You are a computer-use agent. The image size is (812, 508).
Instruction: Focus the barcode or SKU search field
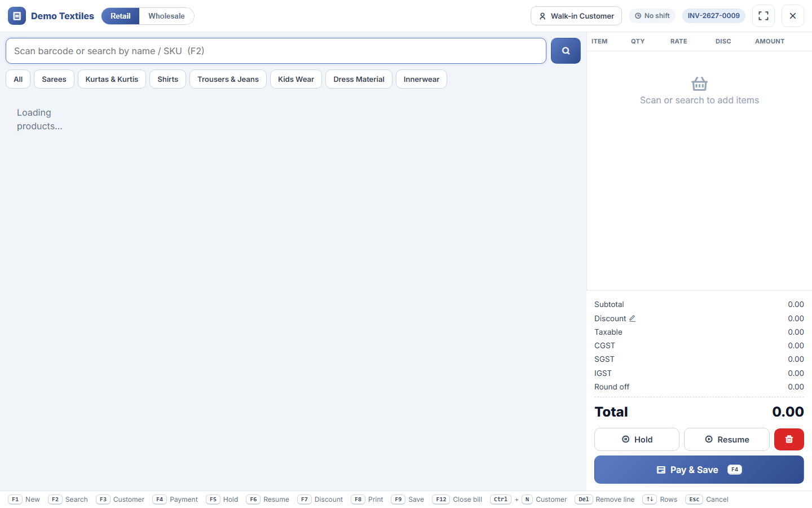point(276,51)
